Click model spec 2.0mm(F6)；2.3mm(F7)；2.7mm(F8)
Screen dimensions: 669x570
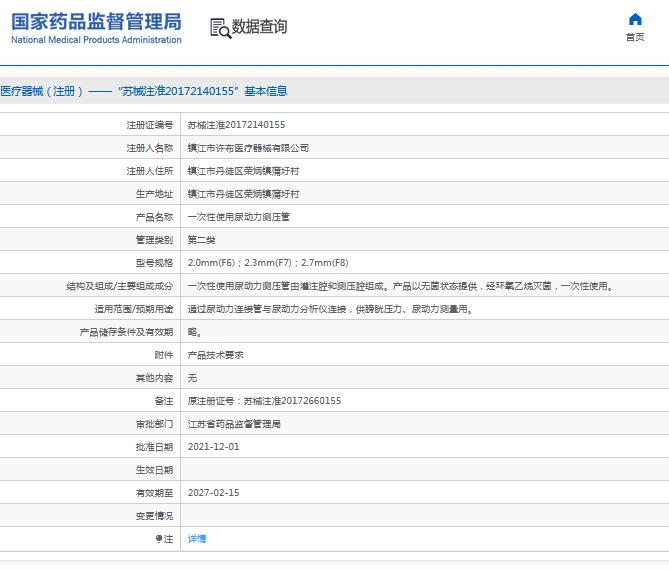point(268,263)
